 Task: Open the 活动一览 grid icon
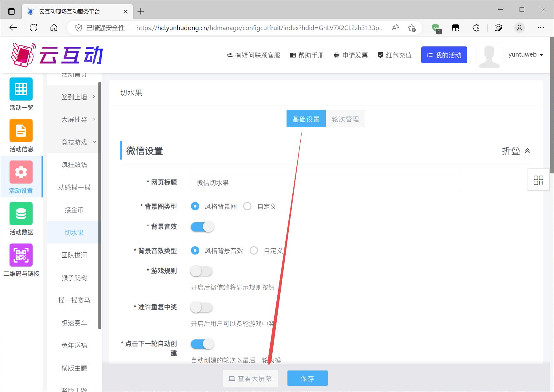[21, 89]
